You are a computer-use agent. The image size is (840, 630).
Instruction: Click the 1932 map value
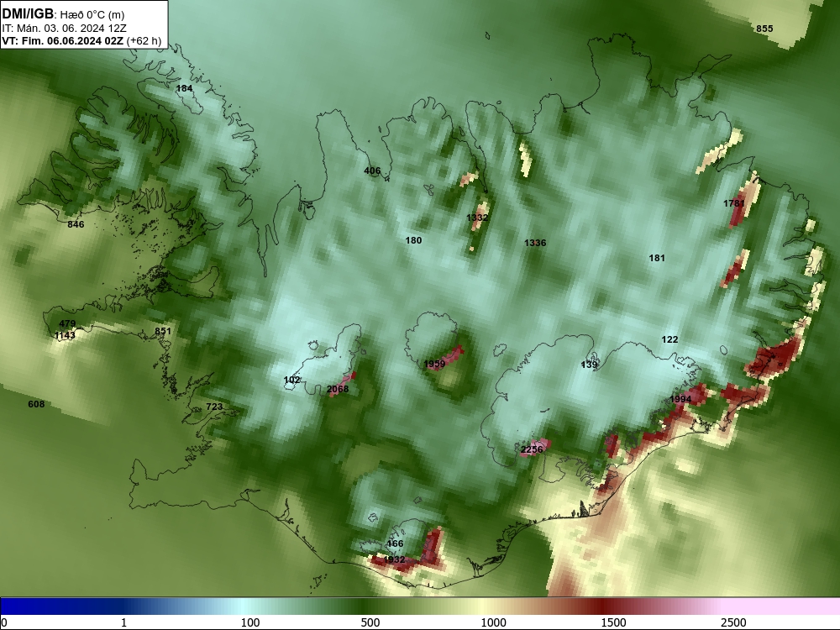(394, 559)
